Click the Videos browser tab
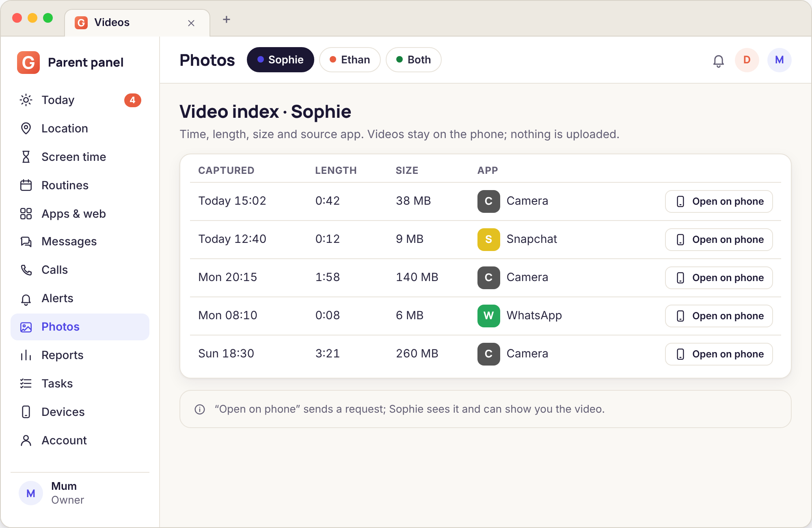Screen dimensions: 812x528 click(x=137, y=23)
